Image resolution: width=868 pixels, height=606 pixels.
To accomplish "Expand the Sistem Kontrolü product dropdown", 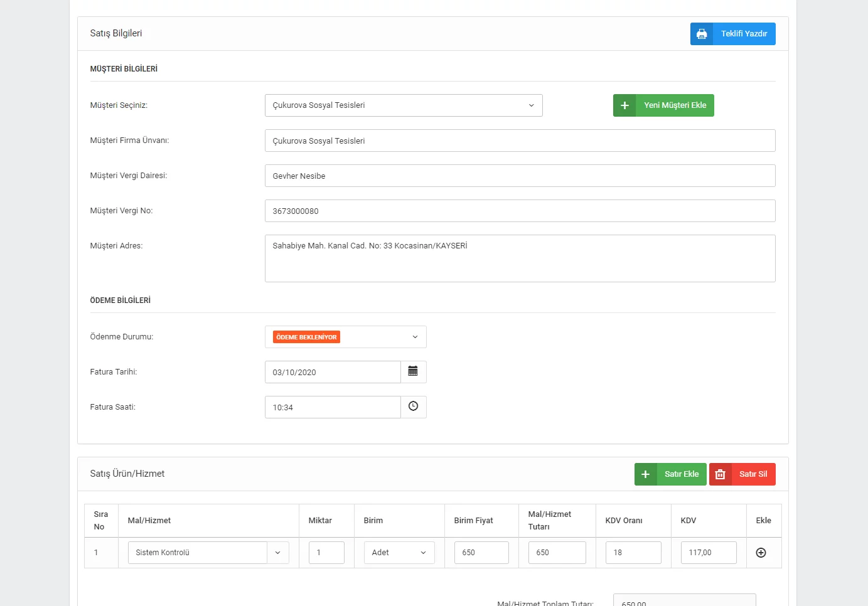I will [x=277, y=553].
